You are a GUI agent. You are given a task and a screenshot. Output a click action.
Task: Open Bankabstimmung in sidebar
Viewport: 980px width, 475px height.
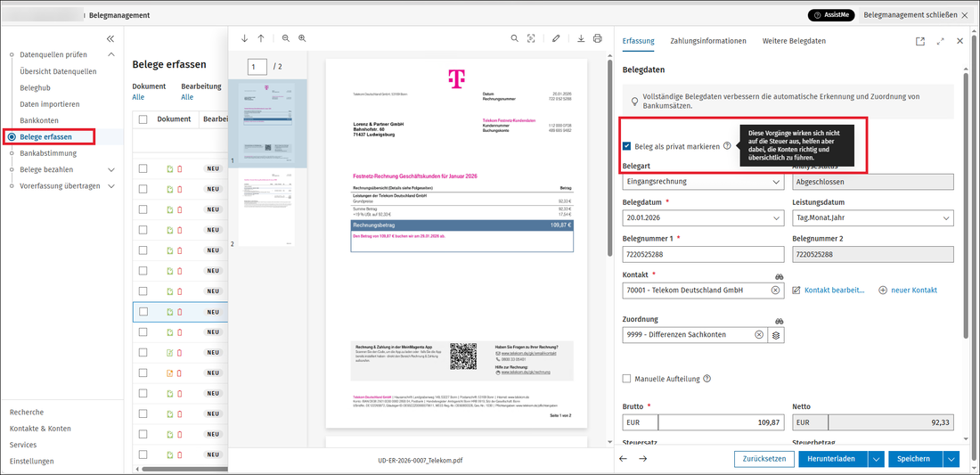coord(48,152)
